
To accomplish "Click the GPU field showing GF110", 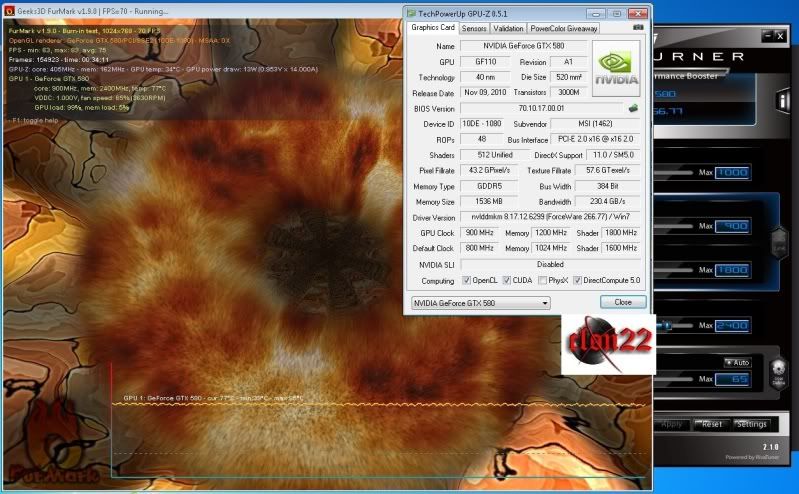I will click(x=485, y=62).
